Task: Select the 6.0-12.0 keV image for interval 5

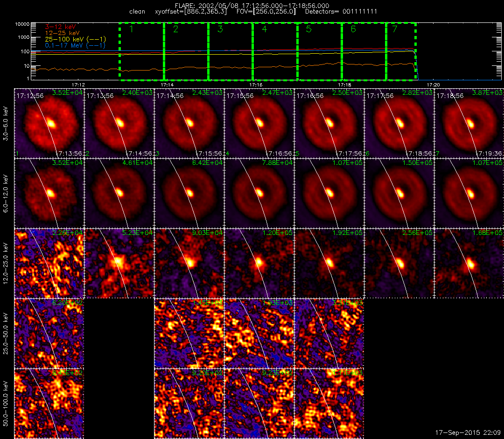Action: (329, 193)
